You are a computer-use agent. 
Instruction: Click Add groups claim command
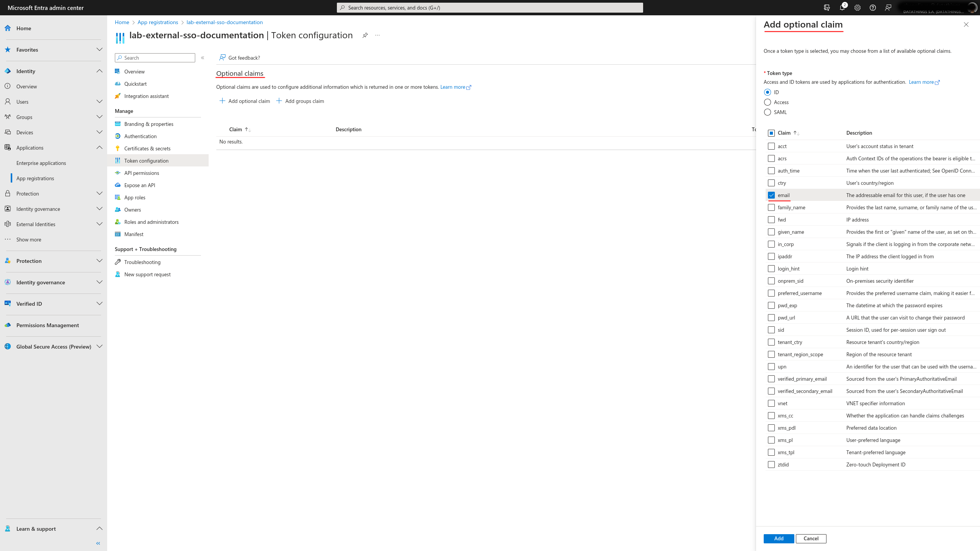300,101
